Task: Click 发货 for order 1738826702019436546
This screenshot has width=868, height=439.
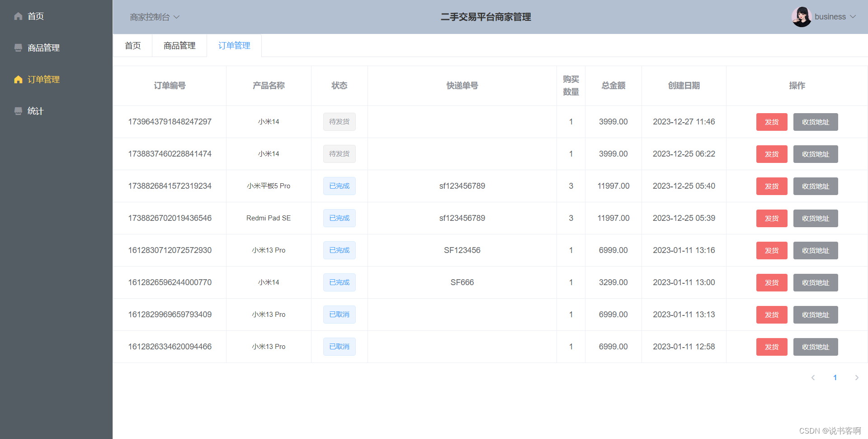Action: pos(772,218)
